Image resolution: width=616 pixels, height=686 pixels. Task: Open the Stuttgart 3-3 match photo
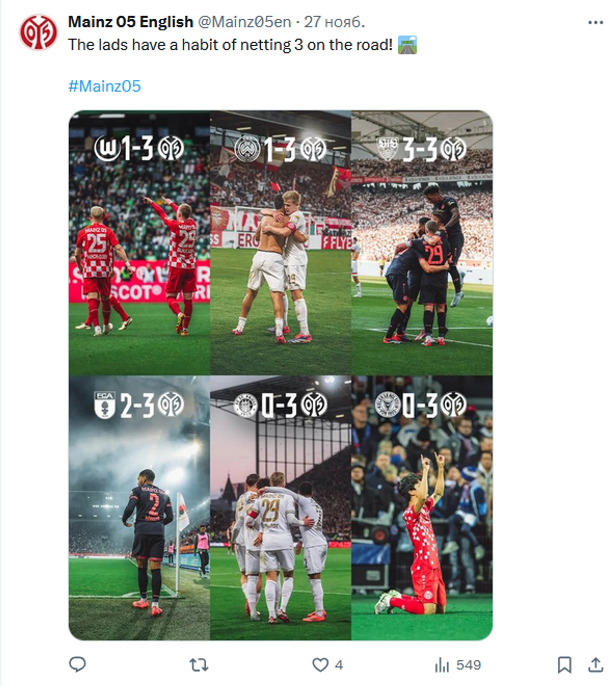coord(422,243)
